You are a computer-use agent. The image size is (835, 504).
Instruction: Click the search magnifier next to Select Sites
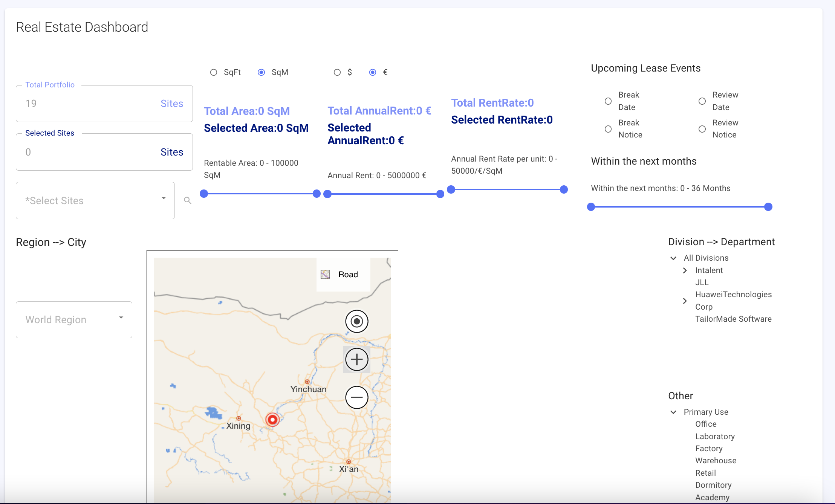(187, 200)
